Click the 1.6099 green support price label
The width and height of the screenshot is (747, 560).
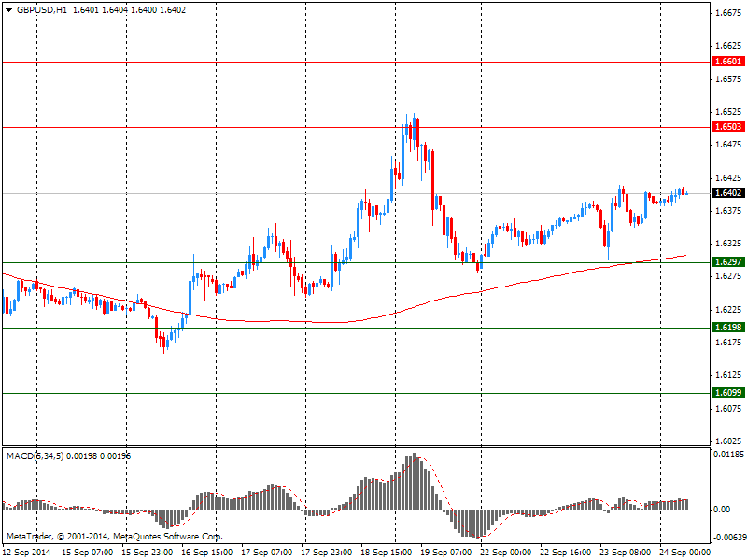(x=728, y=393)
